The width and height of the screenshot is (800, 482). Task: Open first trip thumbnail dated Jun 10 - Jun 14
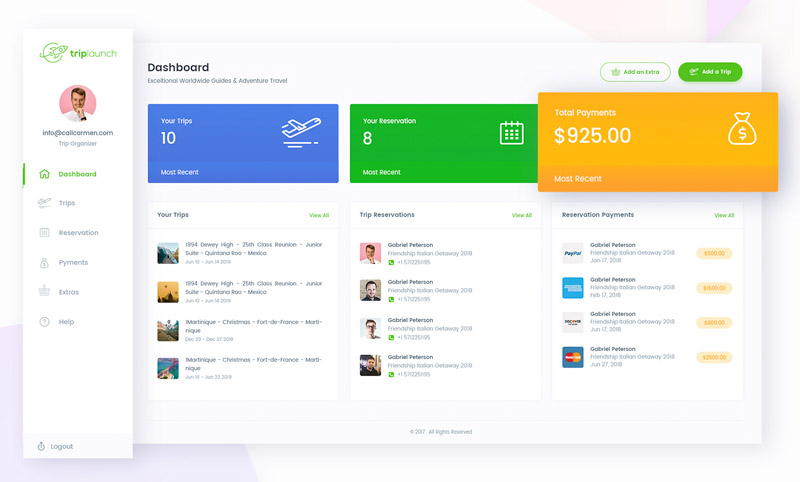tap(168, 253)
